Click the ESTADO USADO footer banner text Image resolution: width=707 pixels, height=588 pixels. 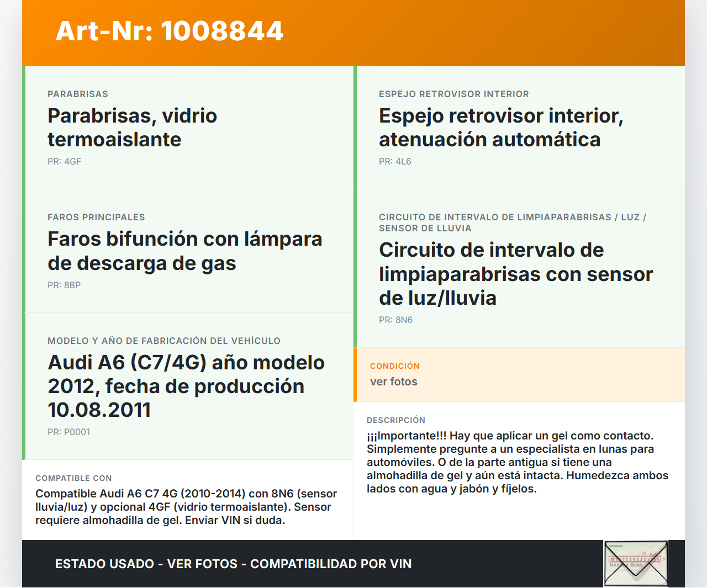[x=233, y=564]
